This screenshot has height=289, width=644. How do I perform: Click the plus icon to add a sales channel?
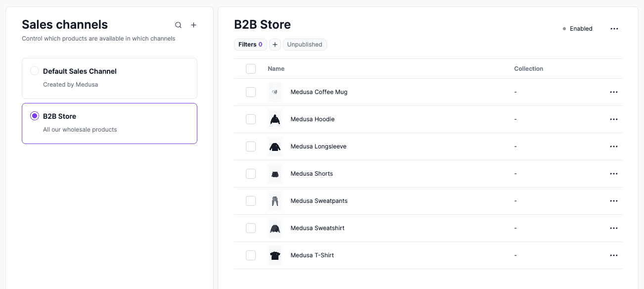[193, 25]
